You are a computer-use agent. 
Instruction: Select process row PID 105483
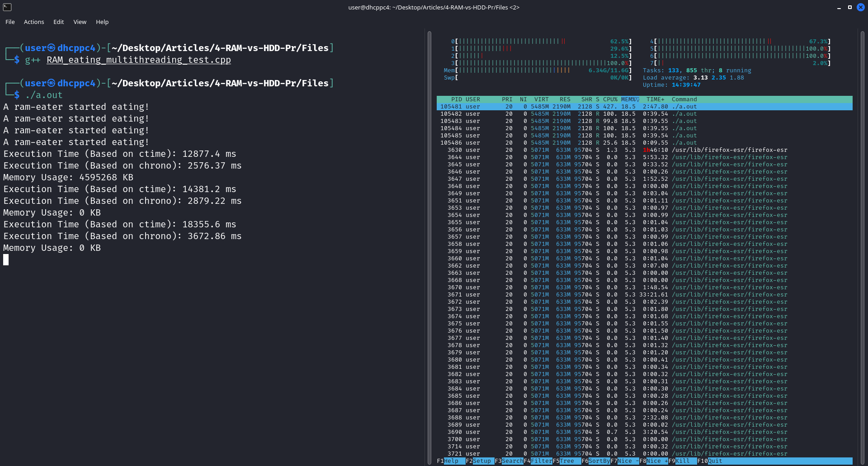[645, 121]
